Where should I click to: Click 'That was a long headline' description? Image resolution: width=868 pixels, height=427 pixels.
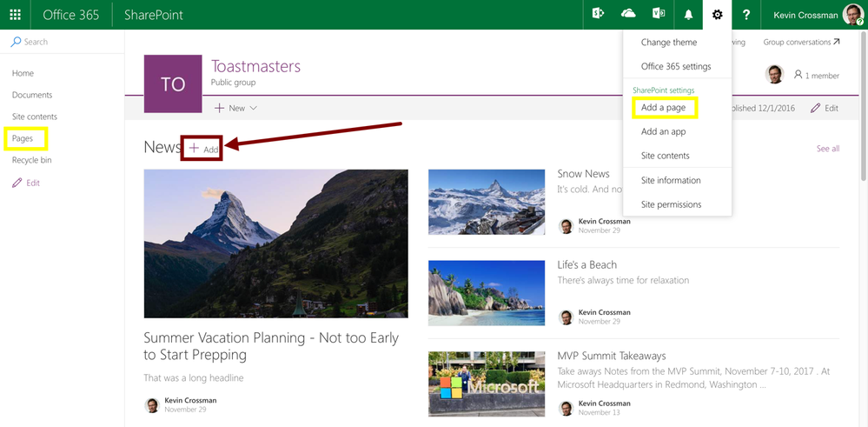[194, 378]
